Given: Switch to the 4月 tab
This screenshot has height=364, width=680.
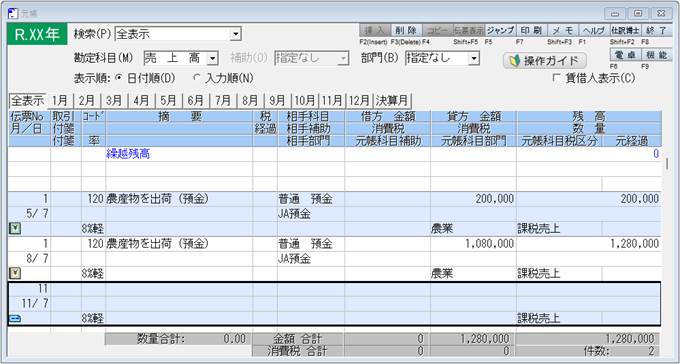Looking at the screenshot, I should tap(141, 101).
